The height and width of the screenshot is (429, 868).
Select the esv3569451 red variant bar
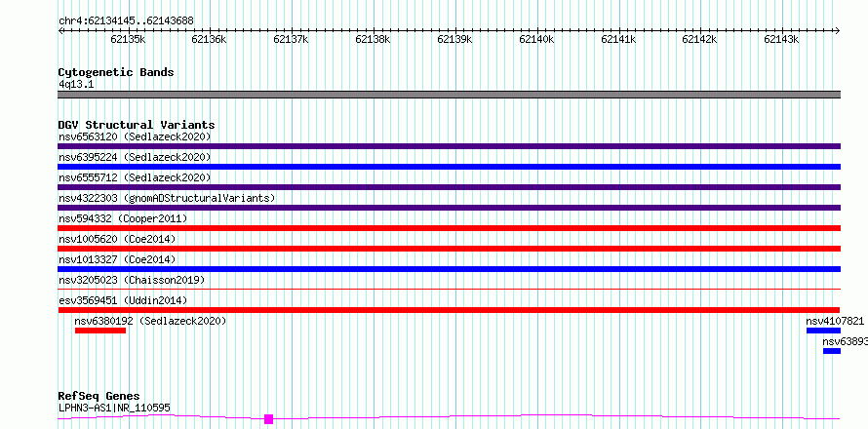point(449,310)
